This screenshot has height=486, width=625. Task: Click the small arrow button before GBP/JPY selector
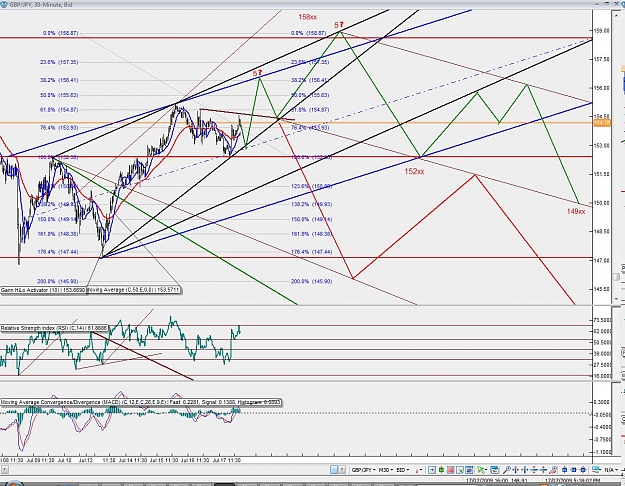(x=342, y=470)
